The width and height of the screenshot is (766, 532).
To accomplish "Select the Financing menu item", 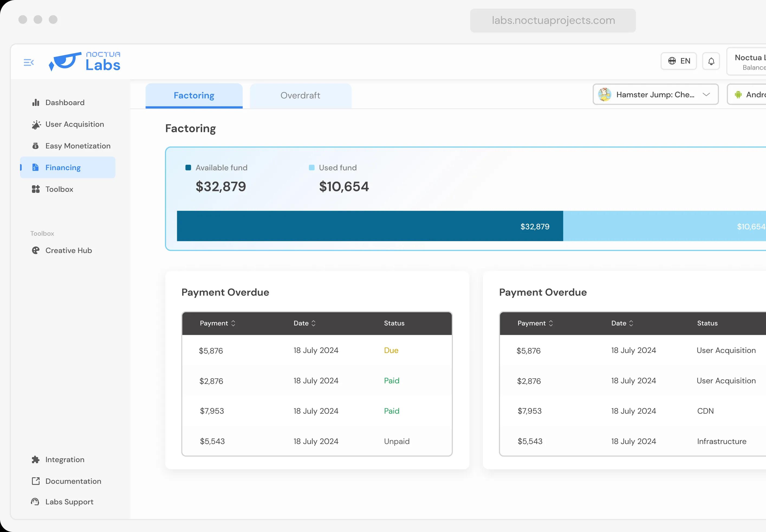I will coord(68,167).
